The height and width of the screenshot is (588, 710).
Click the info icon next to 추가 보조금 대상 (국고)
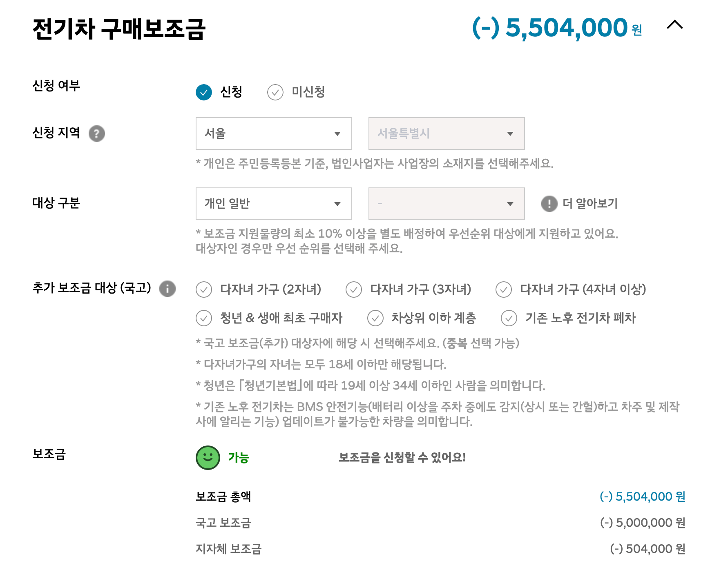[x=168, y=289]
